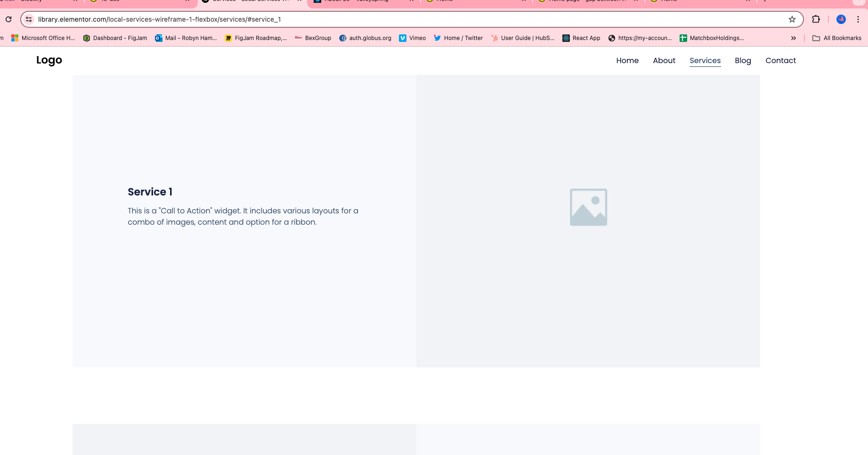The image size is (868, 455).
Task: Expand the hidden bookmarks overflow chevron
Action: point(794,38)
